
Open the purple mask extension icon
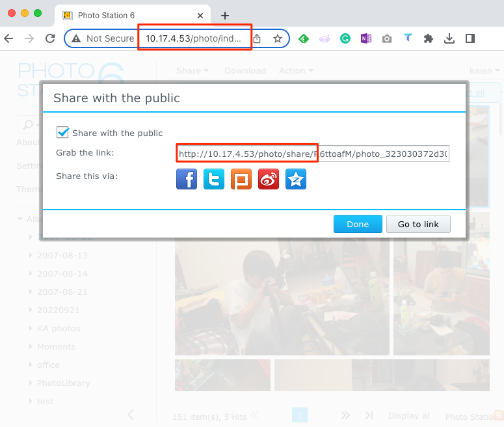tap(325, 39)
